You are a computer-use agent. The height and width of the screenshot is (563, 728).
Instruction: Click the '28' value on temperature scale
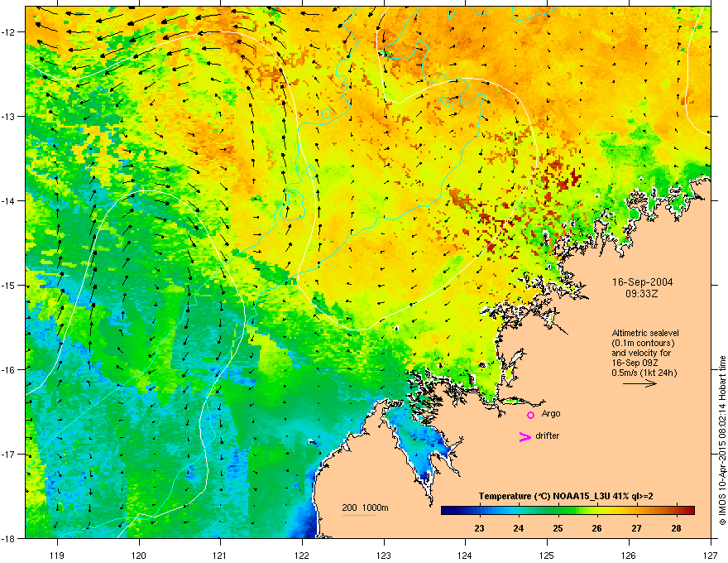point(676,528)
